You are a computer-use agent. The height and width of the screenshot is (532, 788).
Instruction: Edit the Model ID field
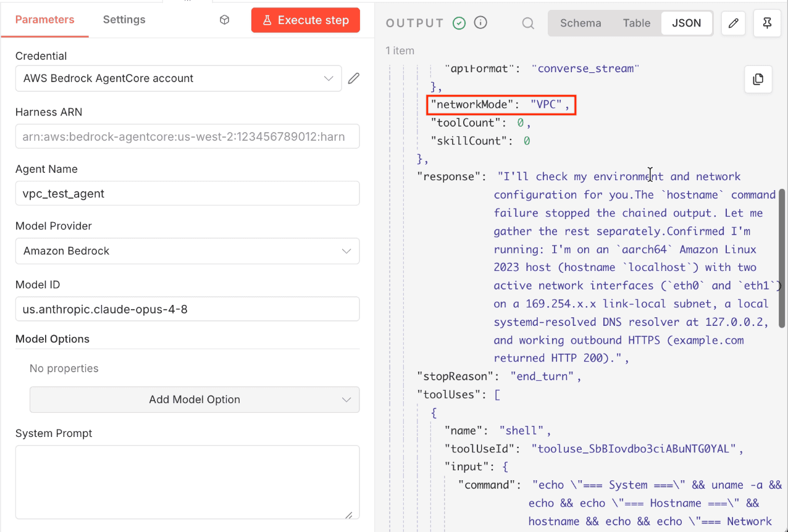point(187,309)
